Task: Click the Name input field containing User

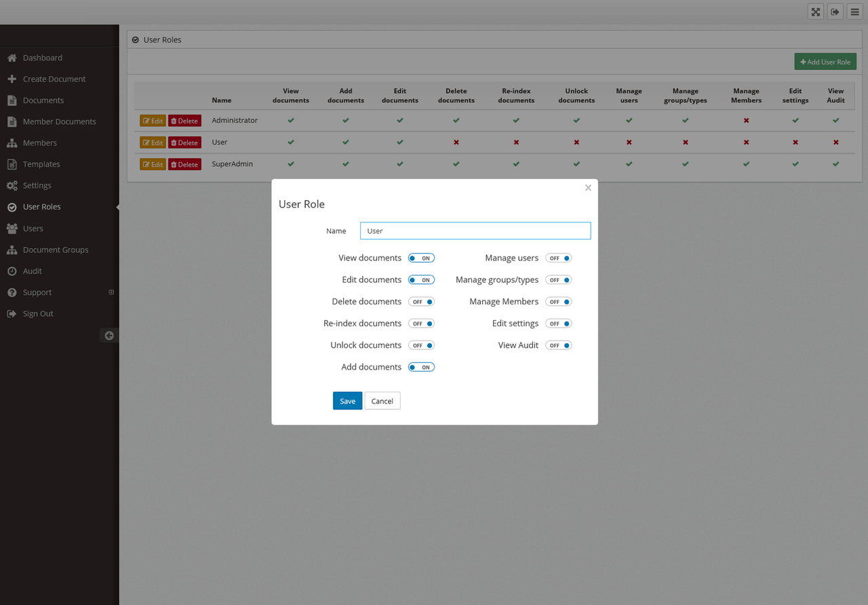Action: (475, 231)
